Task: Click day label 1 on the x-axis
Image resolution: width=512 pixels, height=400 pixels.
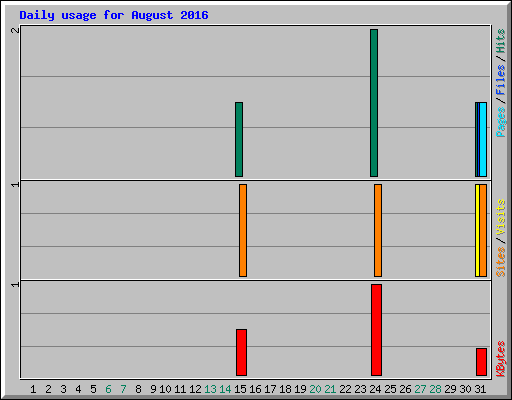Action: point(33,389)
